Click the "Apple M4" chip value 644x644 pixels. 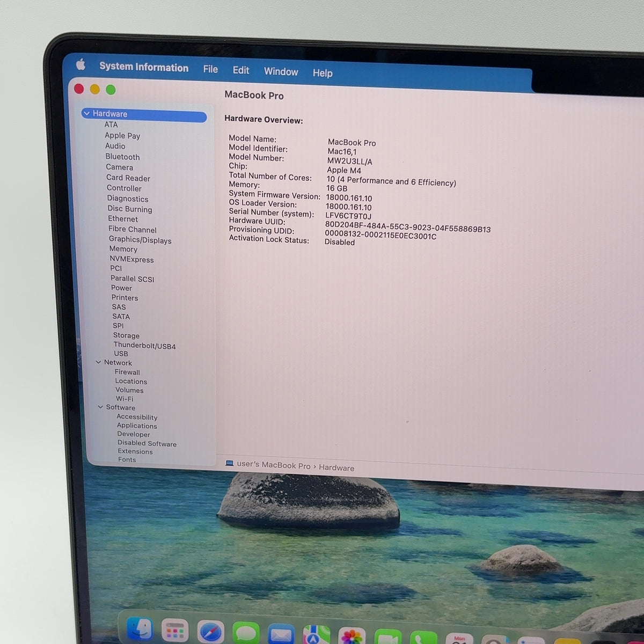[x=344, y=170]
